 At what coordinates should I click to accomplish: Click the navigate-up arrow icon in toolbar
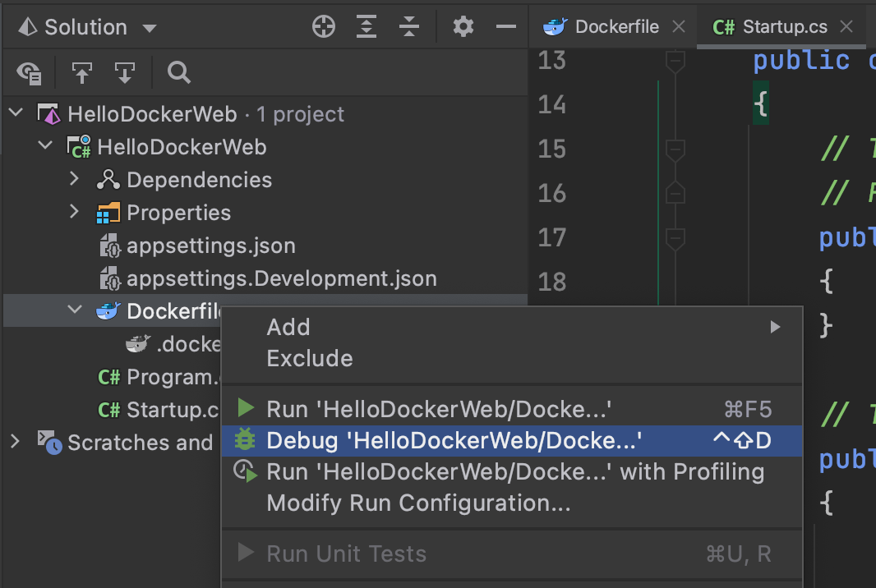point(82,73)
